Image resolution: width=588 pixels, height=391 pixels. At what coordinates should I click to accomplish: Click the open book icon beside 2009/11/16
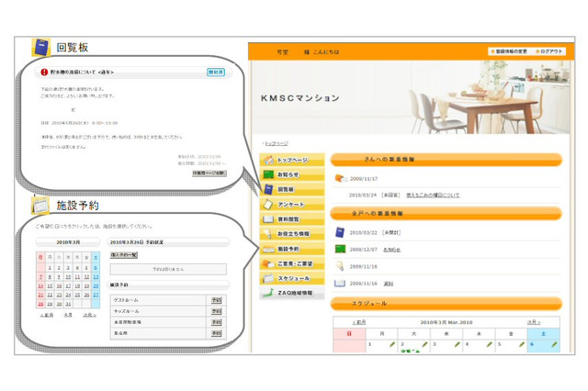coord(340,283)
